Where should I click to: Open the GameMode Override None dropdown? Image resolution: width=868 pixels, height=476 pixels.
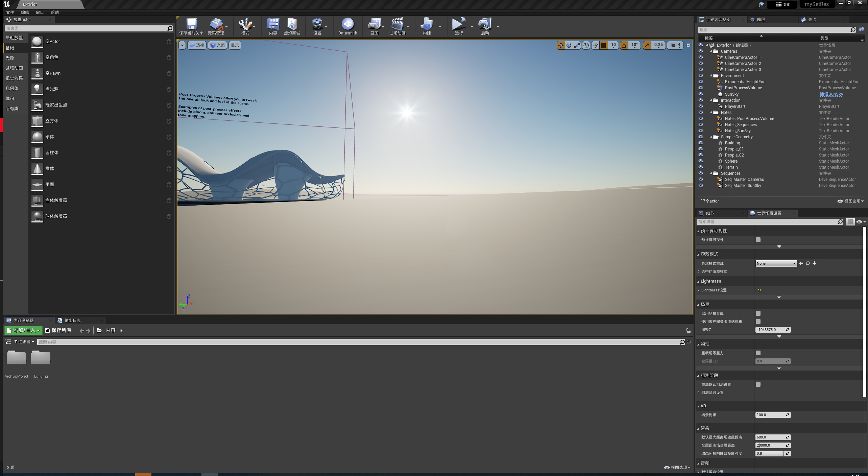tap(776, 263)
